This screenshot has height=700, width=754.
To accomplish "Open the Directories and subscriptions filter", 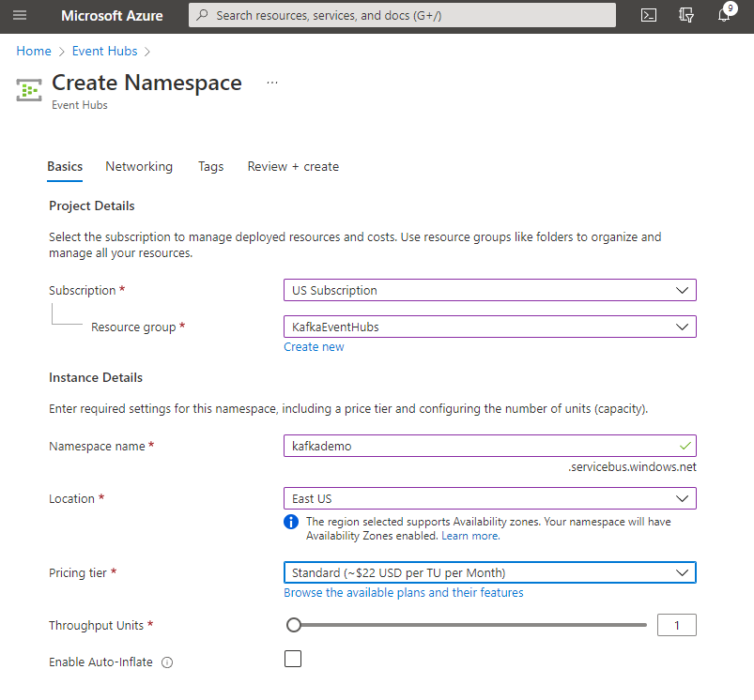I will click(x=686, y=15).
